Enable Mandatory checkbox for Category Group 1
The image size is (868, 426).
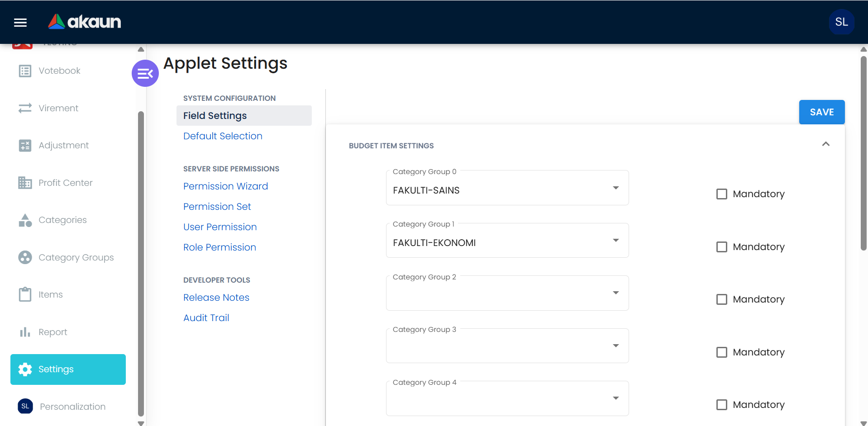point(721,247)
